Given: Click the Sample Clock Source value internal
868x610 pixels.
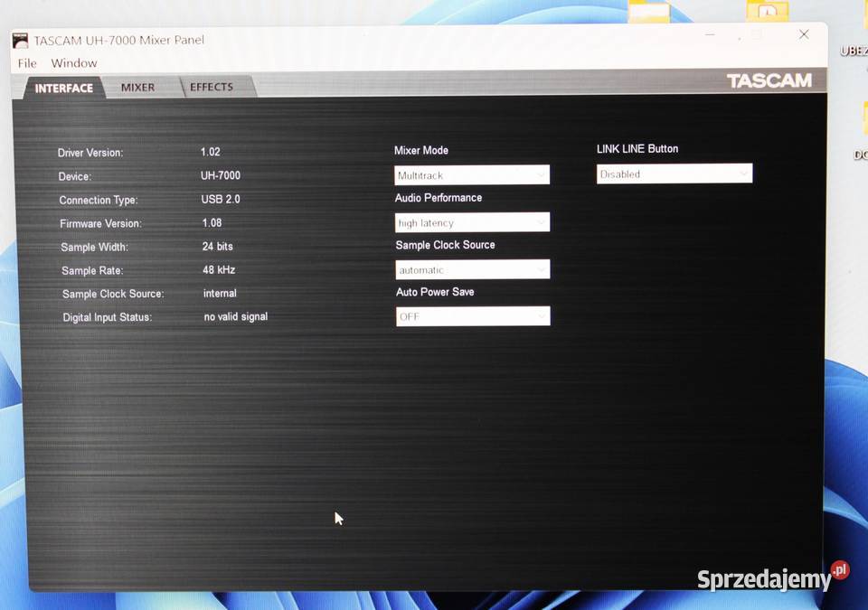Looking at the screenshot, I should pos(220,294).
